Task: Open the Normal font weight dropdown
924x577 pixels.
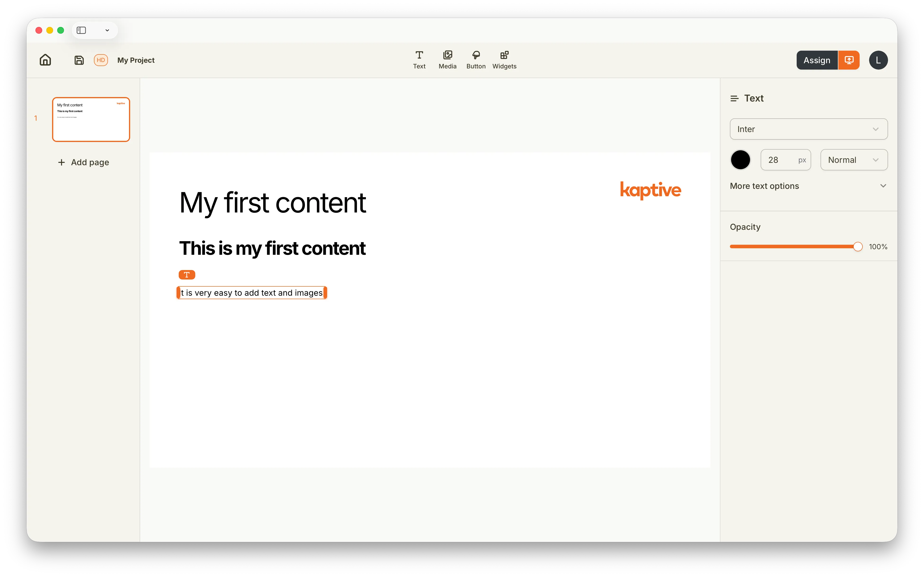Action: [x=854, y=160]
